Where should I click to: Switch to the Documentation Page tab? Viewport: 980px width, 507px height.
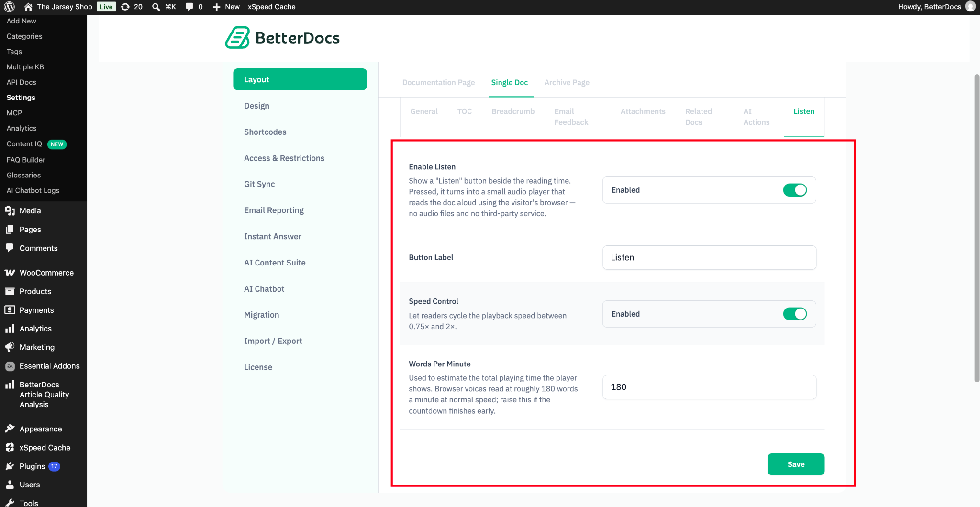click(x=438, y=82)
